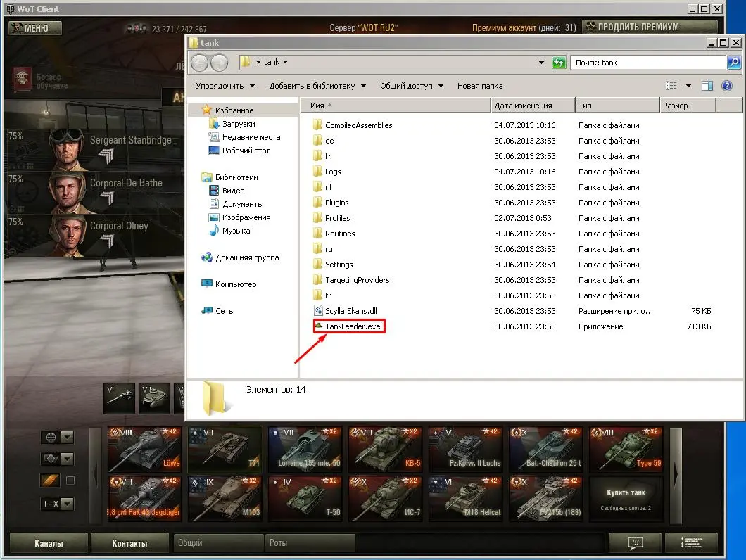Image resolution: width=746 pixels, height=560 pixels.
Task: Select the Löwe tank in WoT carousel
Action: click(x=145, y=449)
